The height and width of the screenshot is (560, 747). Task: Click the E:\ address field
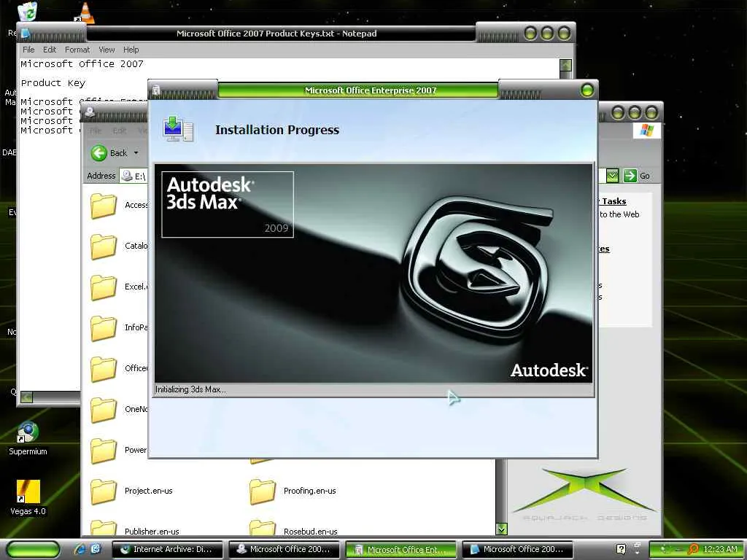[134, 176]
